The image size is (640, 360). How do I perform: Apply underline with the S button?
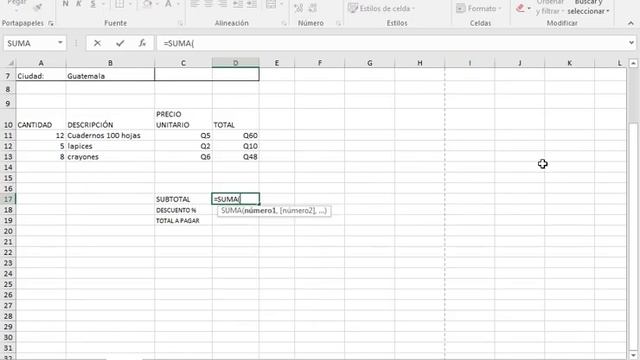tap(93, 4)
